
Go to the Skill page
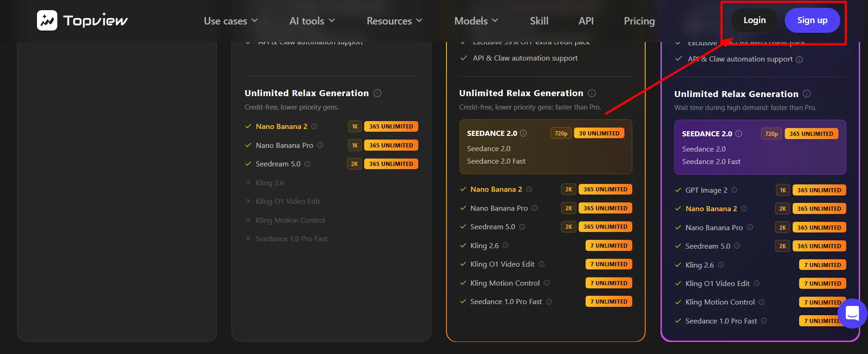point(539,21)
